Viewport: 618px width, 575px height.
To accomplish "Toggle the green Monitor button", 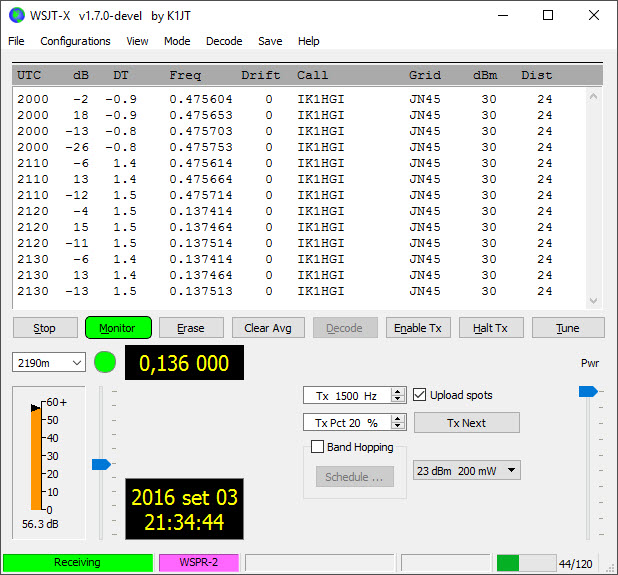I will 118,328.
